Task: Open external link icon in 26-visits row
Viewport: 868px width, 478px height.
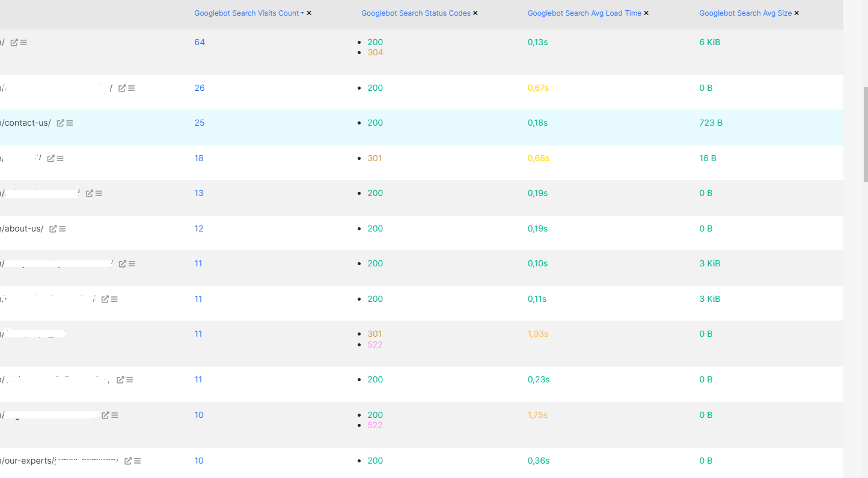Action: [122, 88]
